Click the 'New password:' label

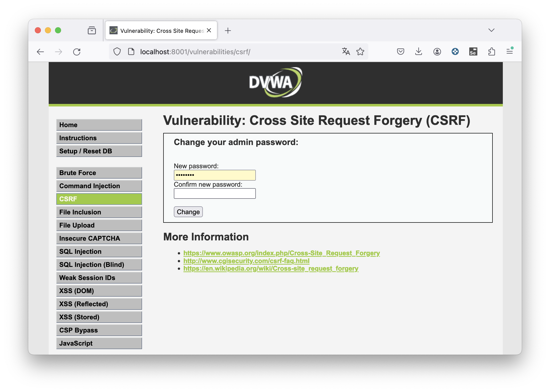[196, 166]
